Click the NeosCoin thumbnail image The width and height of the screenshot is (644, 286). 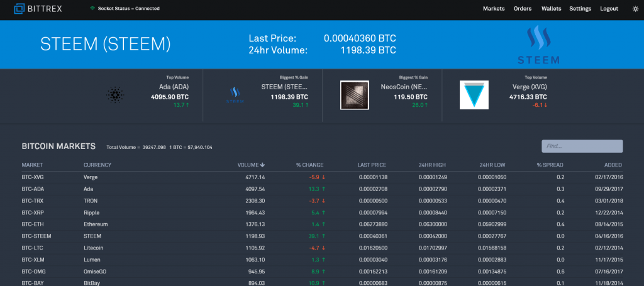coord(354,95)
